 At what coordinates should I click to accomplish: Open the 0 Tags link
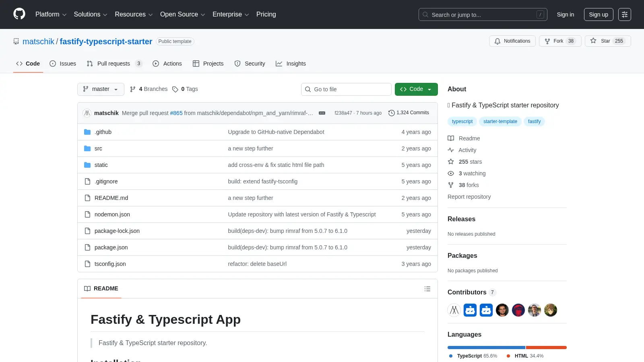point(185,89)
